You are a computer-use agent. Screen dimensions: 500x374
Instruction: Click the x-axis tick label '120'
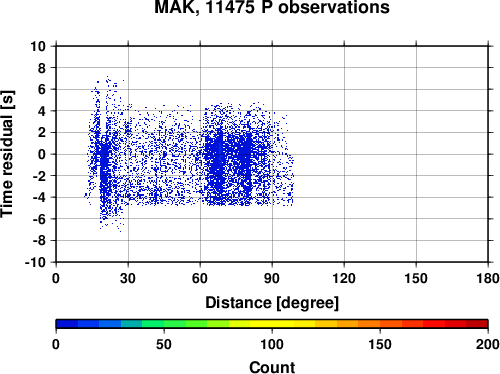click(x=344, y=278)
